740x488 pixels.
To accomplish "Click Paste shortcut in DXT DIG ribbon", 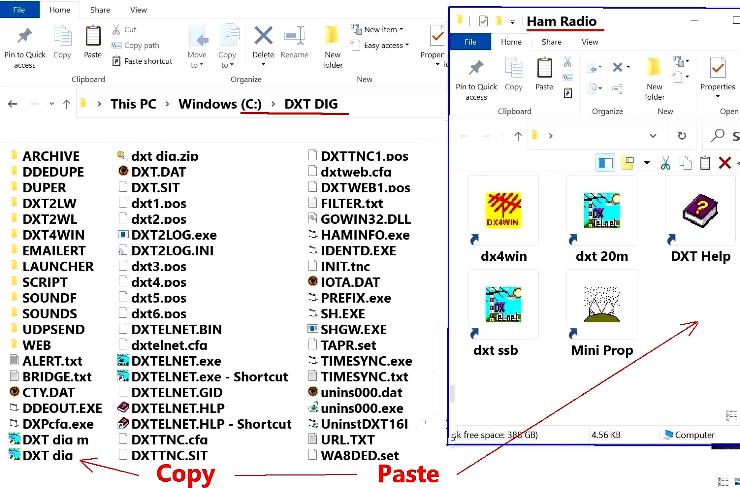I will (143, 61).
